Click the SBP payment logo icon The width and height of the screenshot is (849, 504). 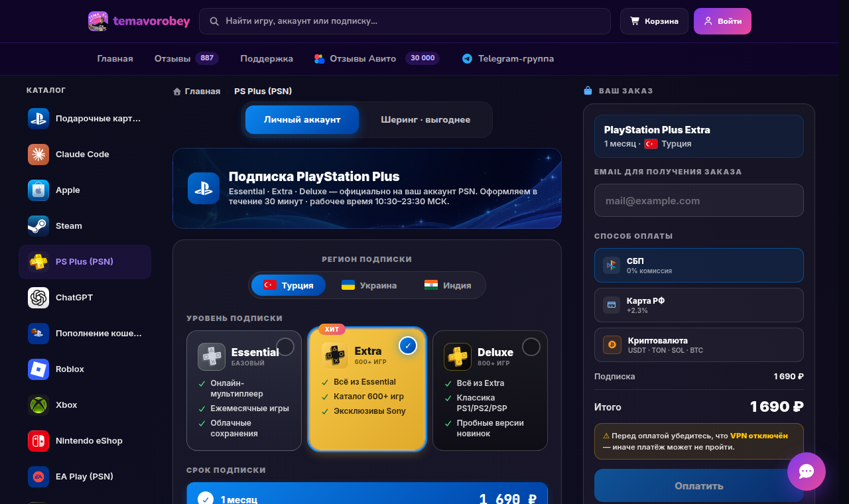point(612,265)
